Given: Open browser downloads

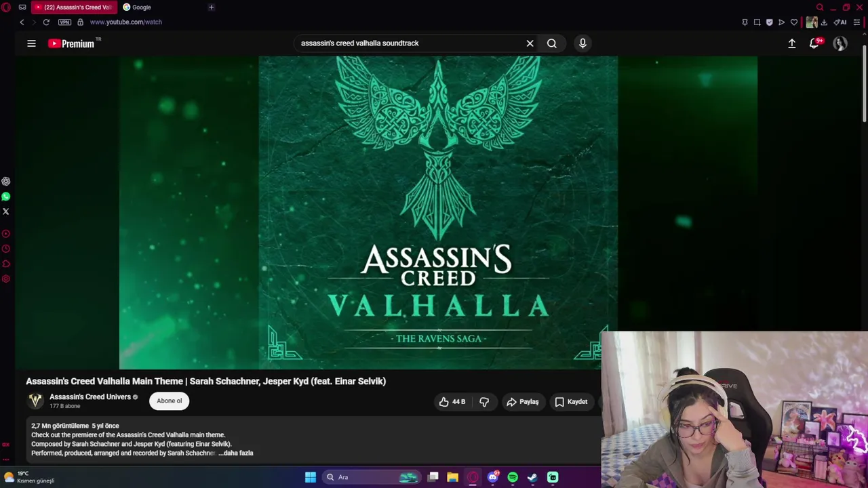Looking at the screenshot, I should [x=824, y=22].
